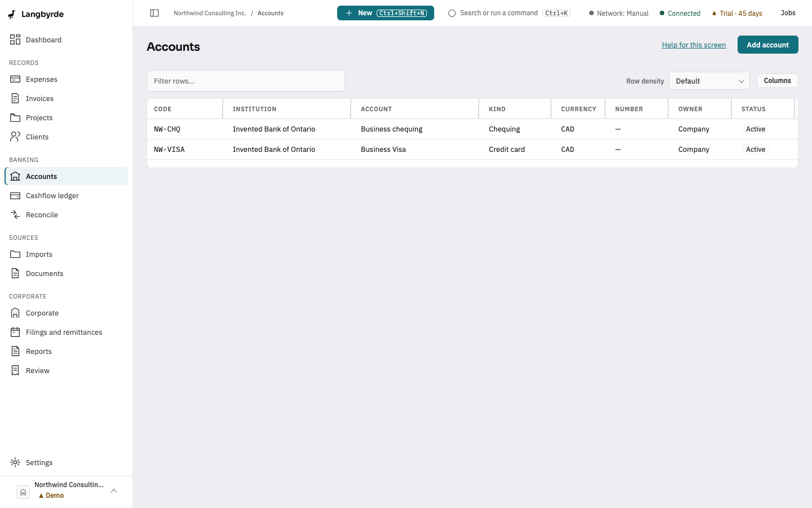Sort by the Institution column header
The image size is (812, 508).
click(x=287, y=109)
